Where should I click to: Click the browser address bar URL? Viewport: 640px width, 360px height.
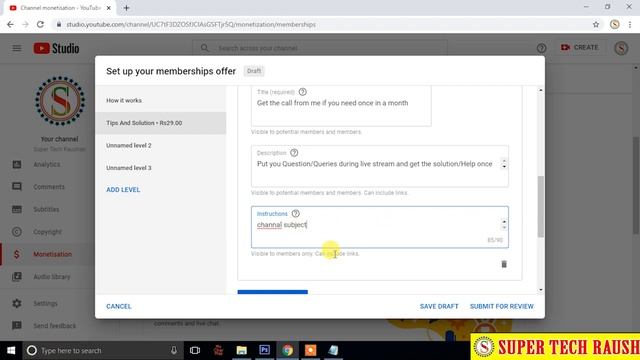click(191, 24)
